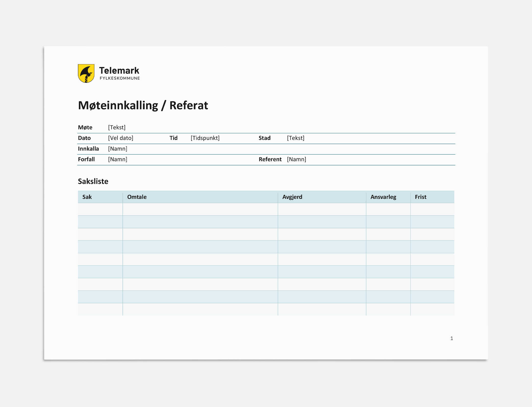
Task: Click the Møteinnkalling / Referat title
Action: (143, 105)
